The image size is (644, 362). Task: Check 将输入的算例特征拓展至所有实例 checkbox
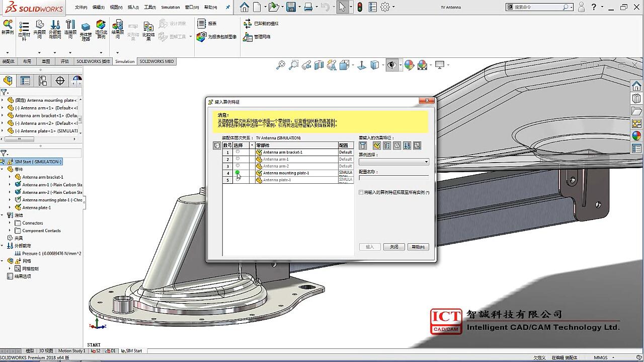361,192
